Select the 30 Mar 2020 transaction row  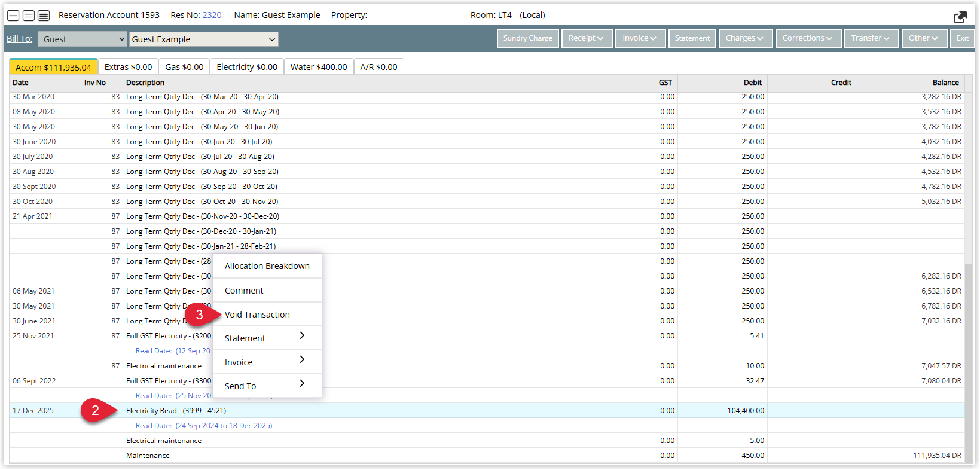click(487, 97)
